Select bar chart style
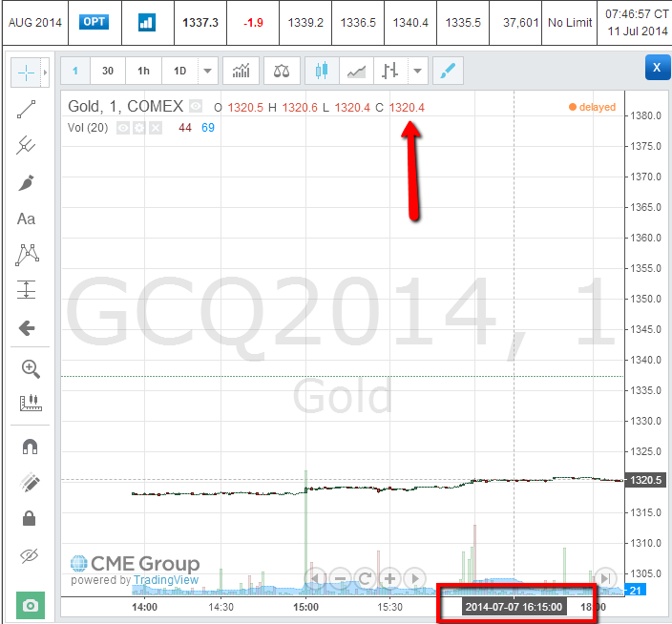 point(390,71)
